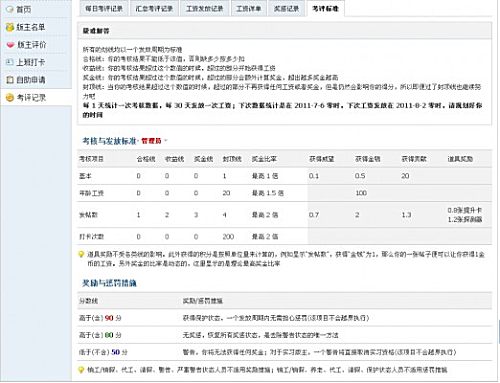Click the lightbulb icon beside 道具奖励 note
Viewport: 500px width, 383px height.
(x=81, y=254)
